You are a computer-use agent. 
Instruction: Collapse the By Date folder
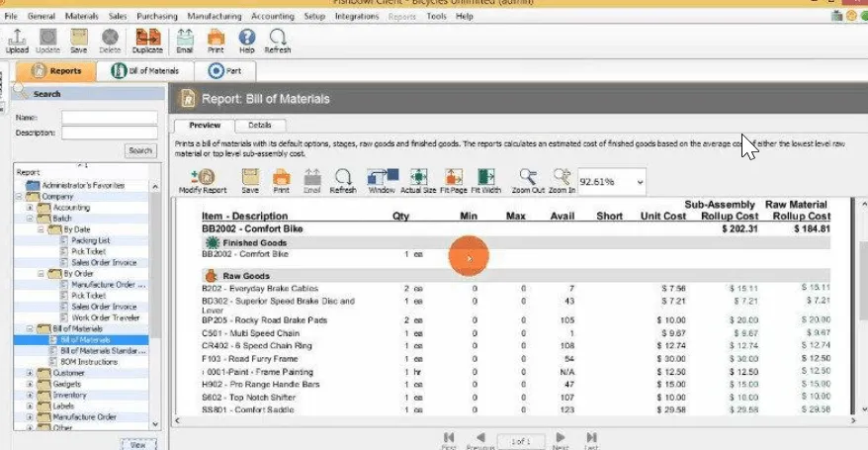[x=41, y=229]
